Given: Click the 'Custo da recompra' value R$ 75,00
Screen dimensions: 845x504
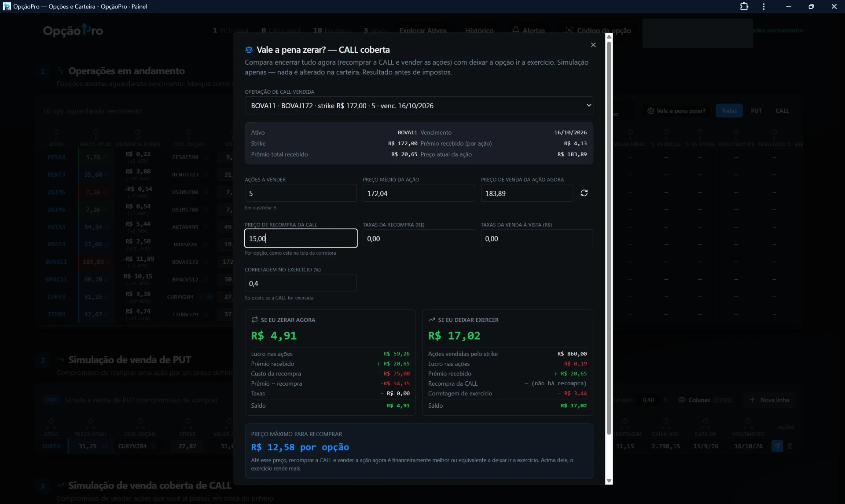Looking at the screenshot, I should click(x=393, y=374).
